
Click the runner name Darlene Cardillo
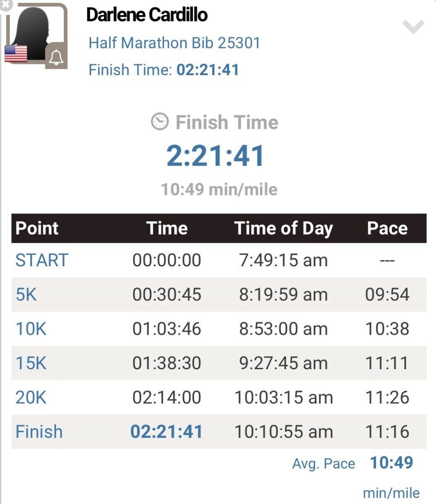click(x=147, y=15)
